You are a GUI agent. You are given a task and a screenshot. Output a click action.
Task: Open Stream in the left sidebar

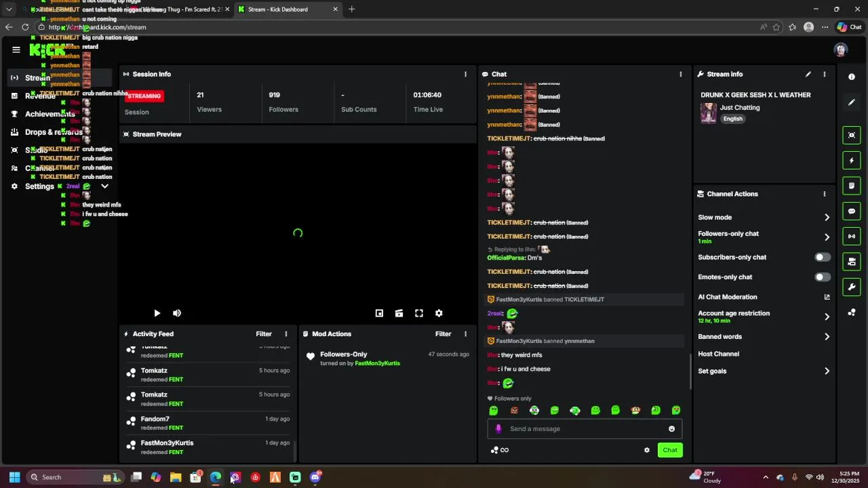pos(60,78)
